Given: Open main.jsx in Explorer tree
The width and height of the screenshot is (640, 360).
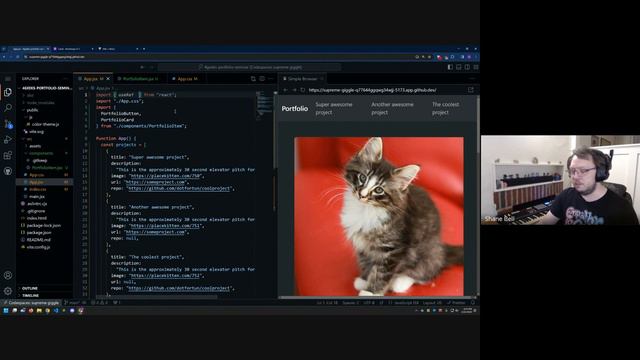Looking at the screenshot, I should (37, 197).
